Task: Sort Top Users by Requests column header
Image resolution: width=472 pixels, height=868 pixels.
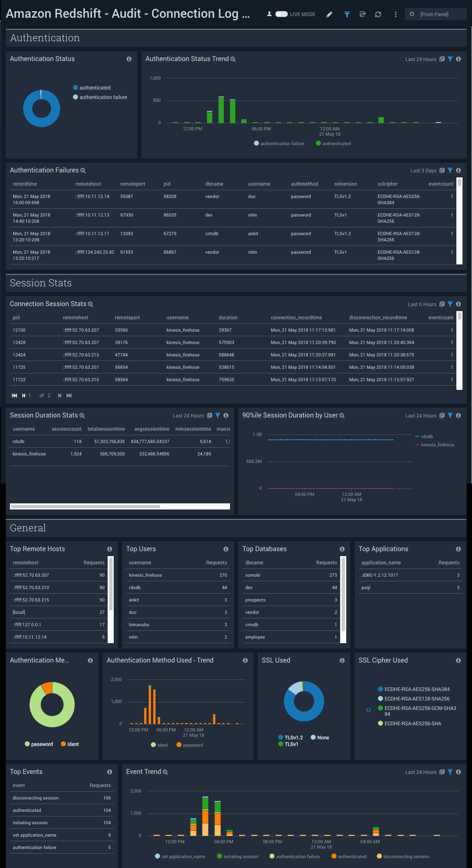Action: tap(216, 563)
